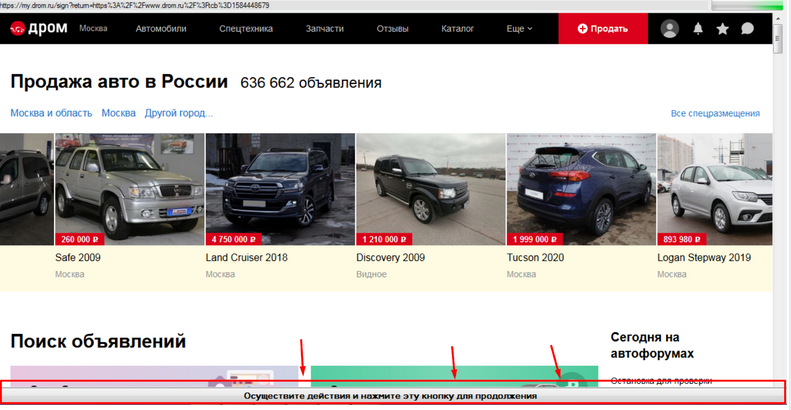
Task: Click Logan Stepway 2019 listing title
Action: click(x=704, y=257)
